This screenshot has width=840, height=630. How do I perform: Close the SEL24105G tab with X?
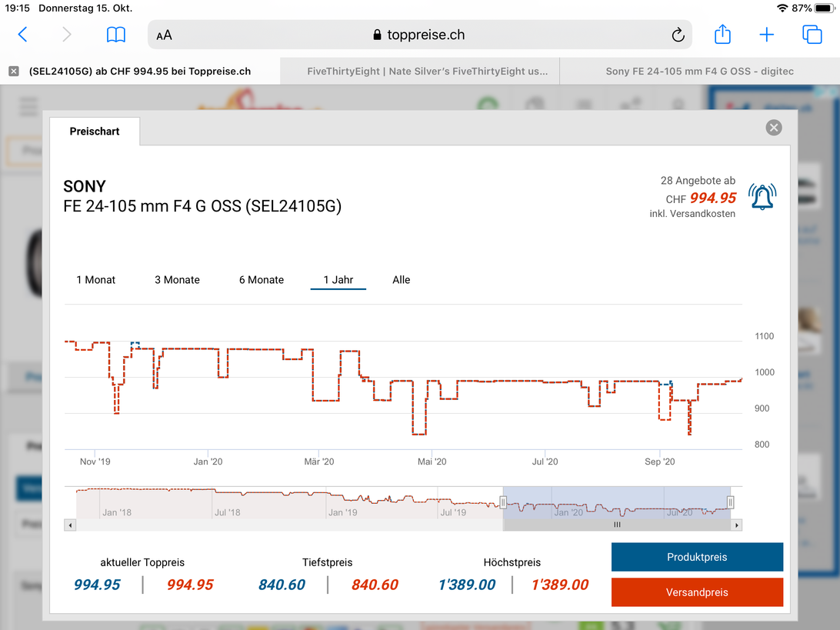pyautogui.click(x=14, y=72)
